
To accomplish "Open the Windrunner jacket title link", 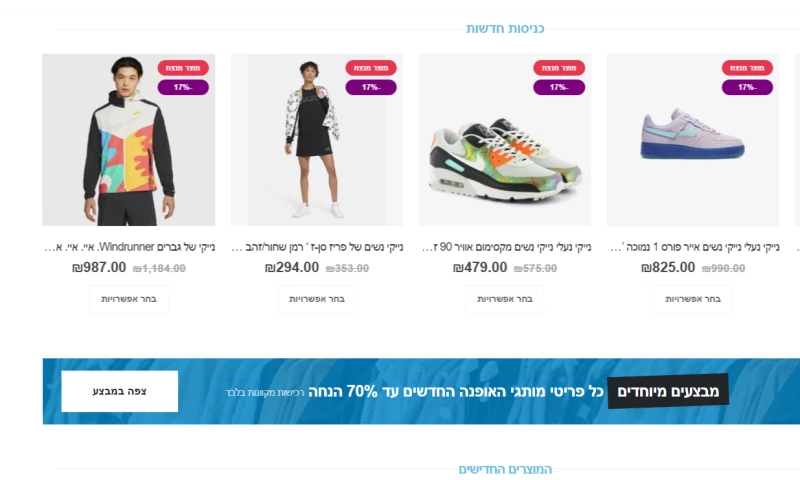I will pos(130,247).
